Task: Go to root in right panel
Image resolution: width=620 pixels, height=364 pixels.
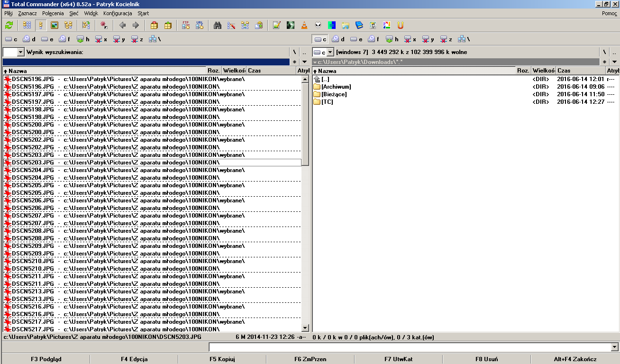Action: point(604,52)
